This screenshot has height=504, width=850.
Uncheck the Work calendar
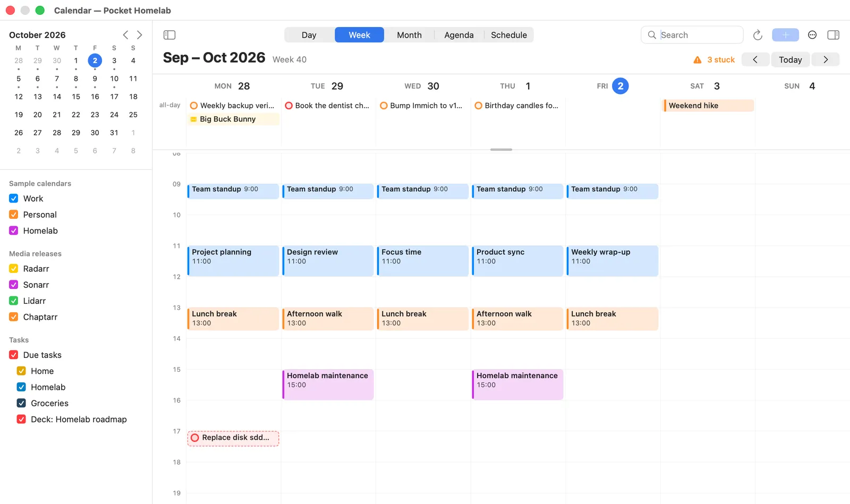pos(14,199)
